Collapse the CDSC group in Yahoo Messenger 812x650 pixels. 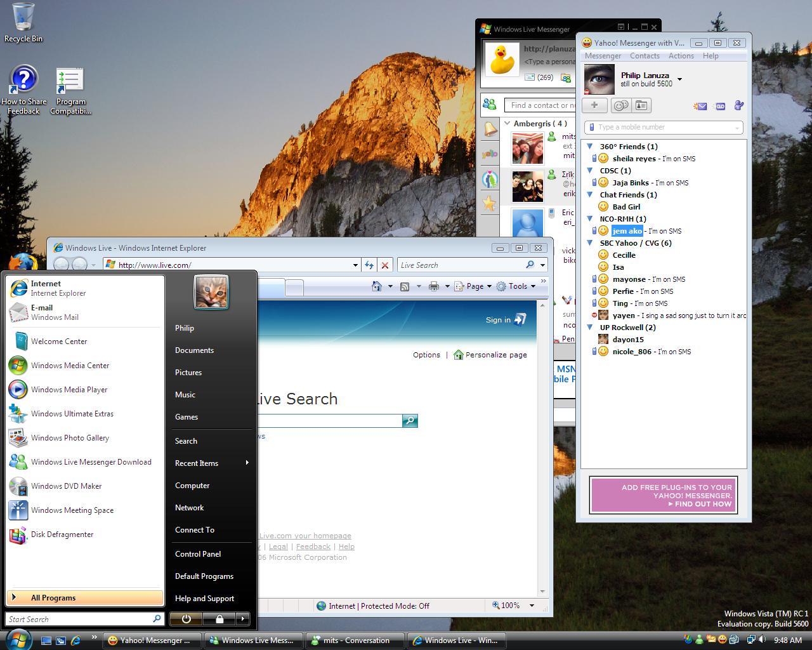click(590, 171)
